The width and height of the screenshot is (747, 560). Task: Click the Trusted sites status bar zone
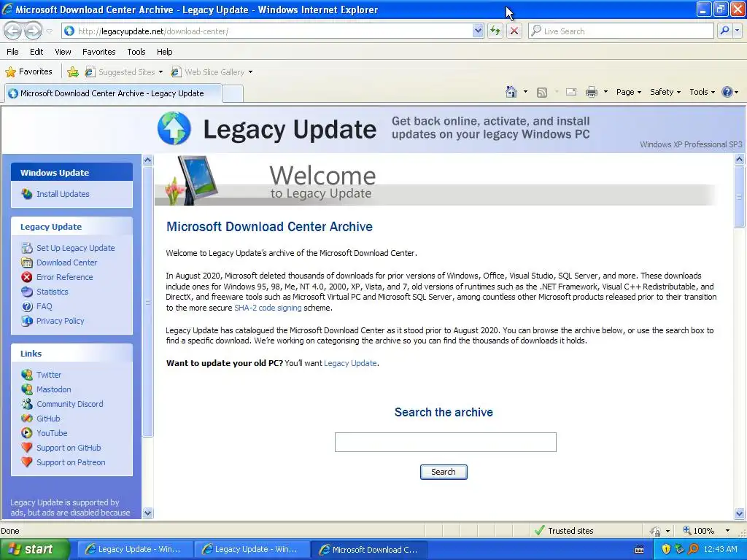point(565,531)
